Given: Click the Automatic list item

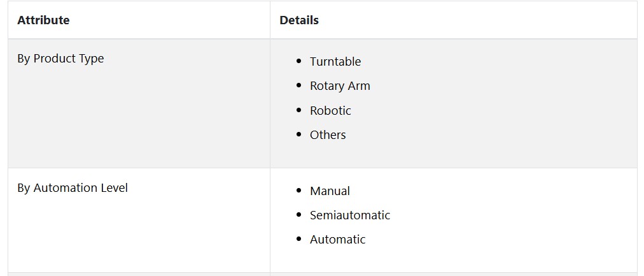Looking at the screenshot, I should point(338,240).
